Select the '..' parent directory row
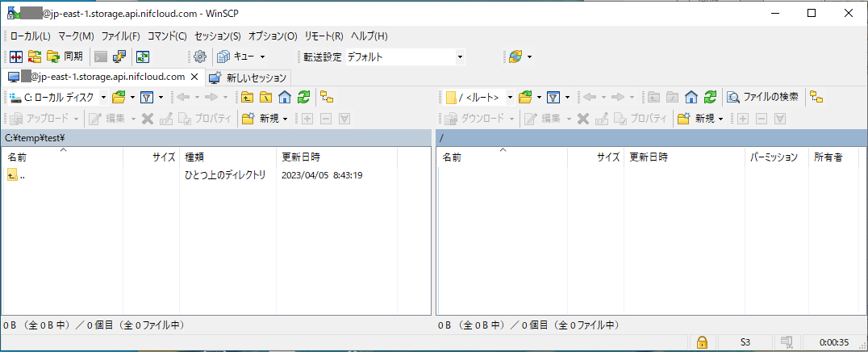The height and width of the screenshot is (352, 868). coord(216,176)
